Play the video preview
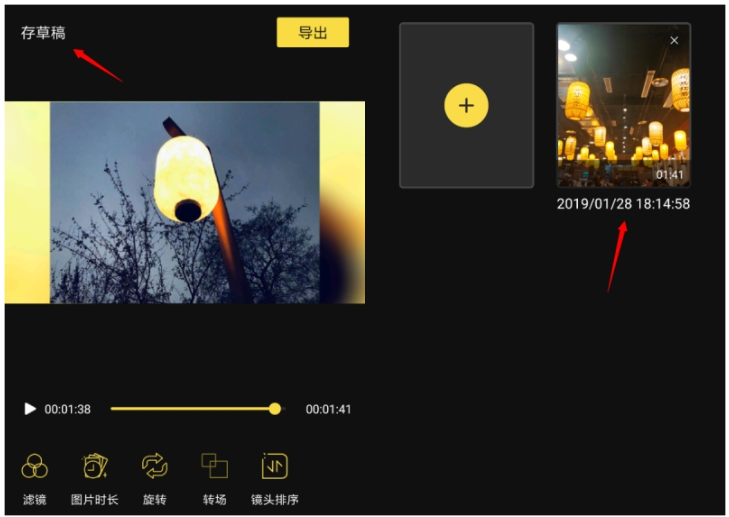The height and width of the screenshot is (517, 729). pyautogui.click(x=30, y=409)
